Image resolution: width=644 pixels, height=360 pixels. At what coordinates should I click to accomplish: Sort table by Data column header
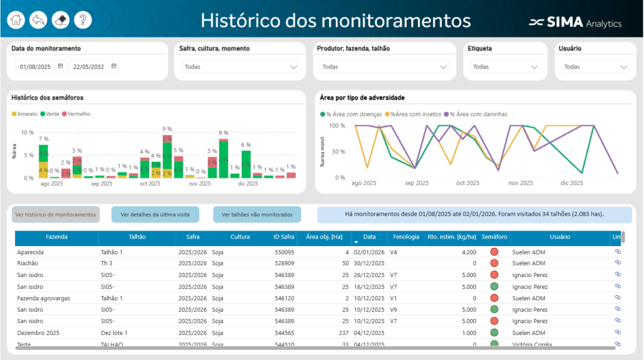[x=369, y=237]
